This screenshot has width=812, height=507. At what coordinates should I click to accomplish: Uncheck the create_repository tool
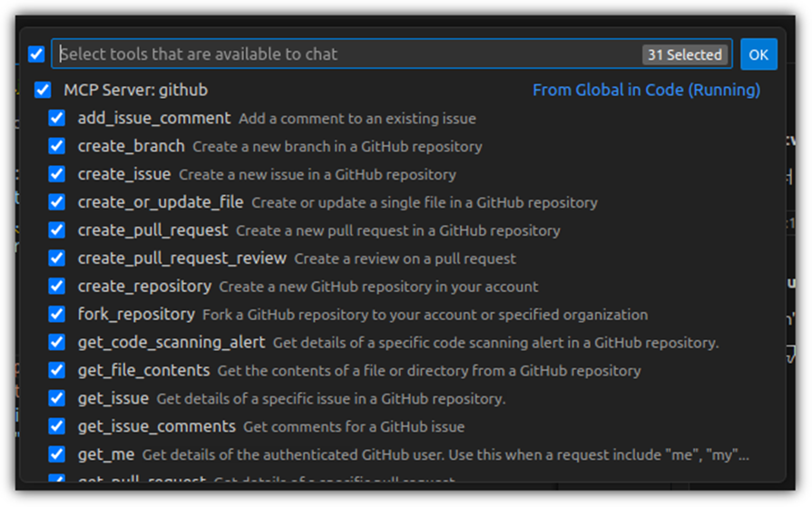click(x=56, y=286)
